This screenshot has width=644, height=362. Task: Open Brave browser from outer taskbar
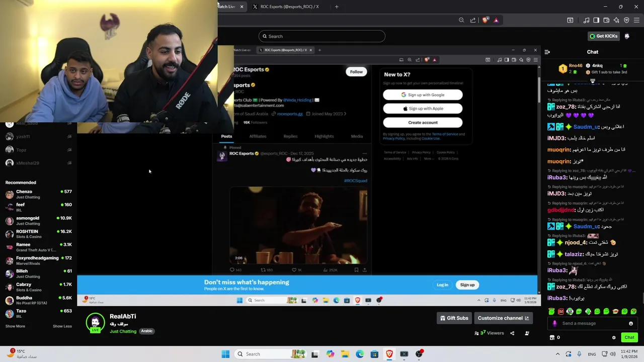pyautogui.click(x=389, y=354)
